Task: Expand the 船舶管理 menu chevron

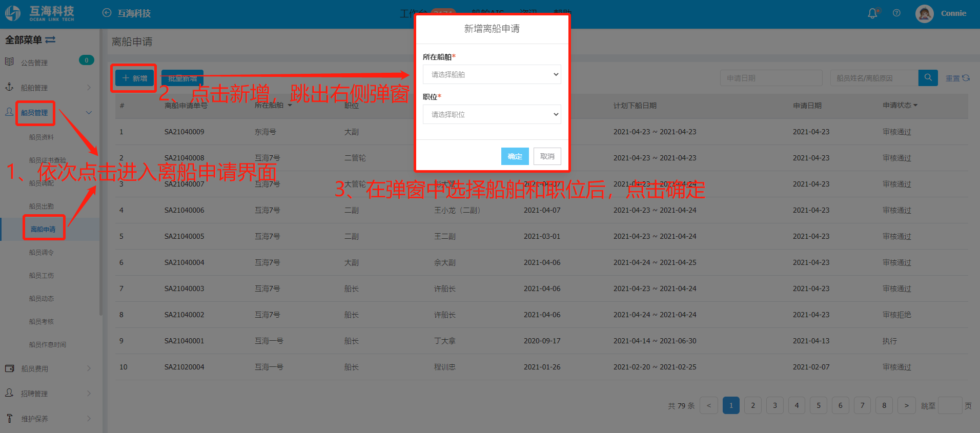Action: [x=89, y=88]
